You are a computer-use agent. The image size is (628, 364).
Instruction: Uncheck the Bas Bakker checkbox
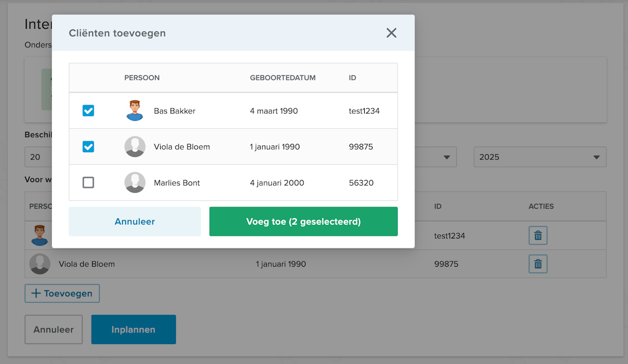[88, 111]
